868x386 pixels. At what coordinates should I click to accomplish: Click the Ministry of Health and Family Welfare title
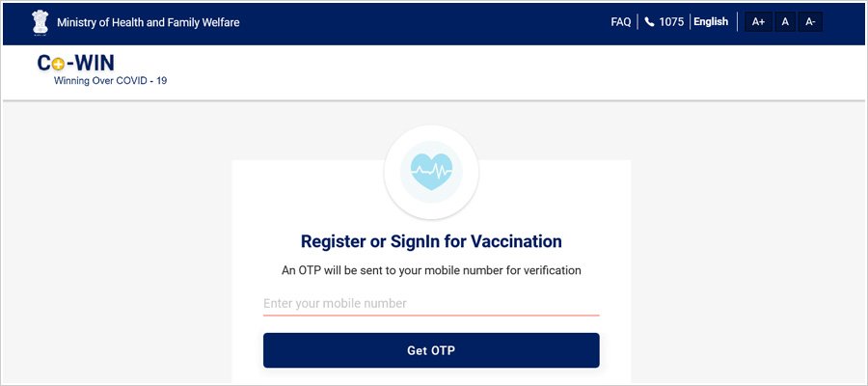(x=149, y=23)
